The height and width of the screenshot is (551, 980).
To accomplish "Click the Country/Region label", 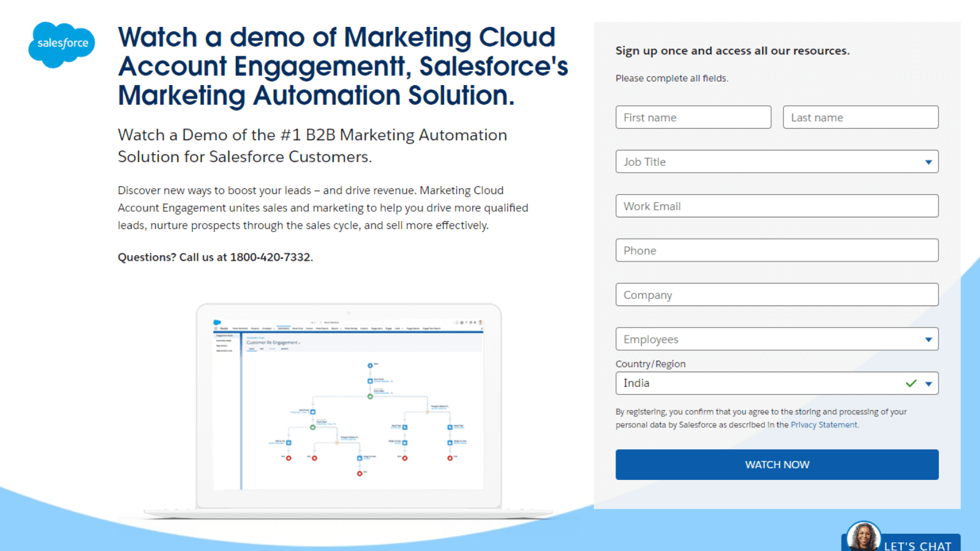I will coord(650,364).
